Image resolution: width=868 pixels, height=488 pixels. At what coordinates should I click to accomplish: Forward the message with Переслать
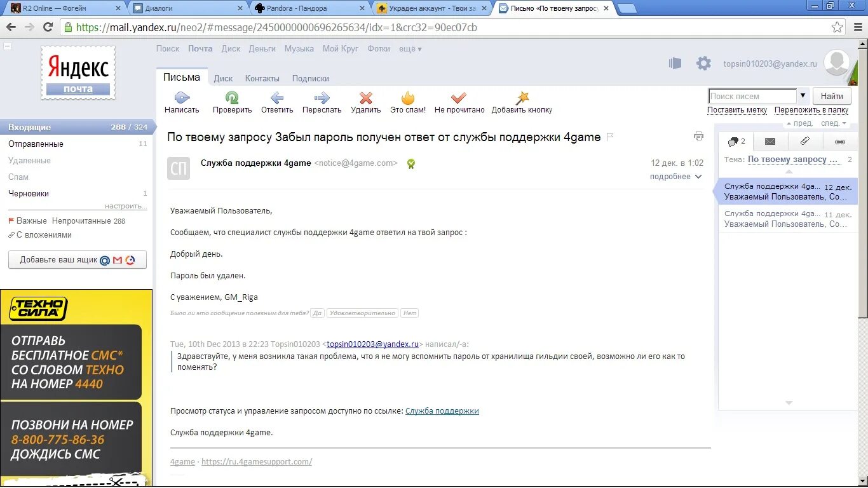pos(322,103)
